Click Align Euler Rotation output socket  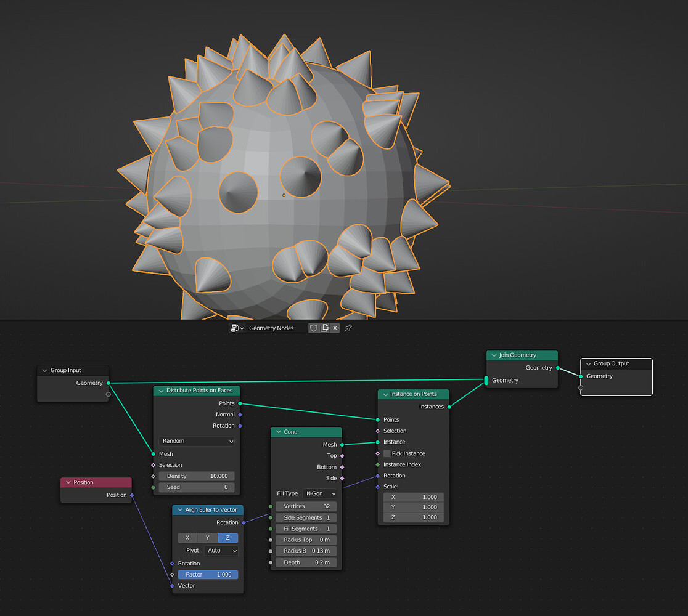[244, 522]
